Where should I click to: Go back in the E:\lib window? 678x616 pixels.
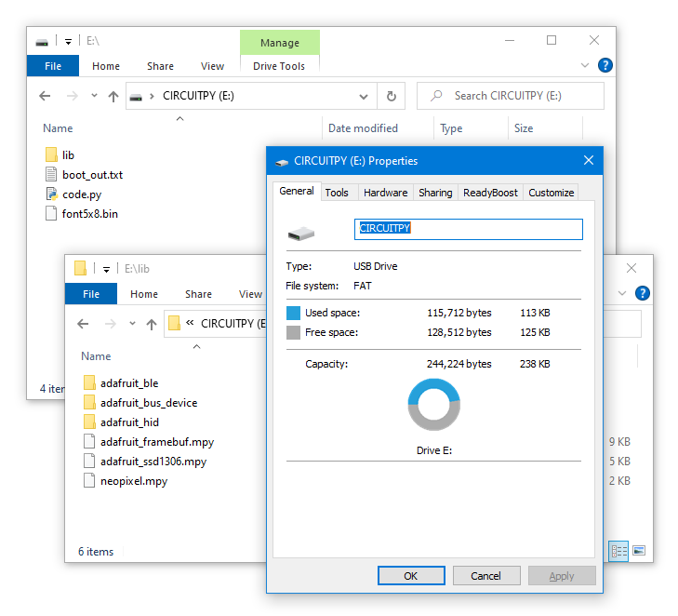pyautogui.click(x=83, y=324)
